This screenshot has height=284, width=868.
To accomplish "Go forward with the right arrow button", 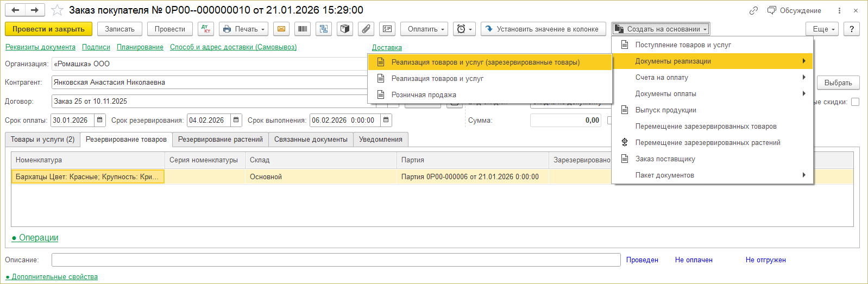I will click(x=35, y=10).
